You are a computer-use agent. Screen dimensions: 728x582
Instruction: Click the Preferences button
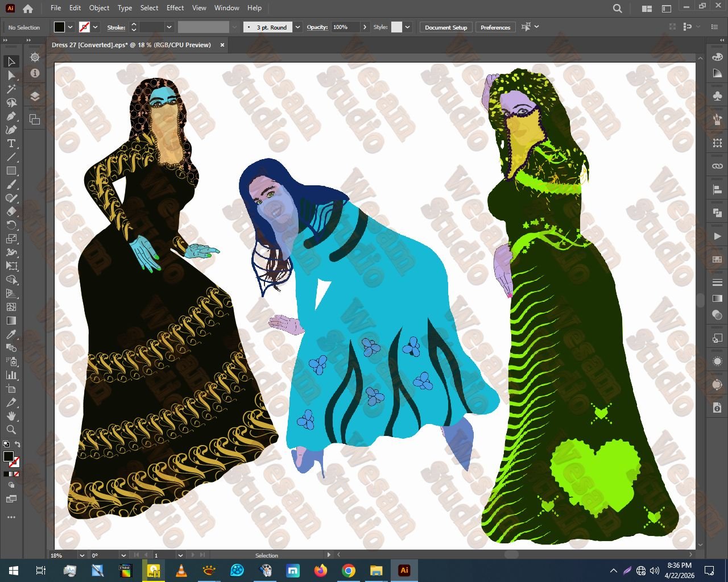coord(495,27)
